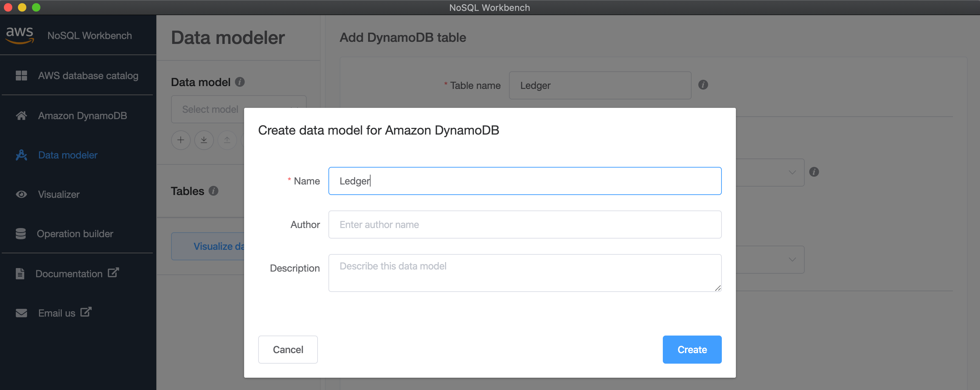
Task: Focus the Description textarea
Action: pyautogui.click(x=525, y=273)
